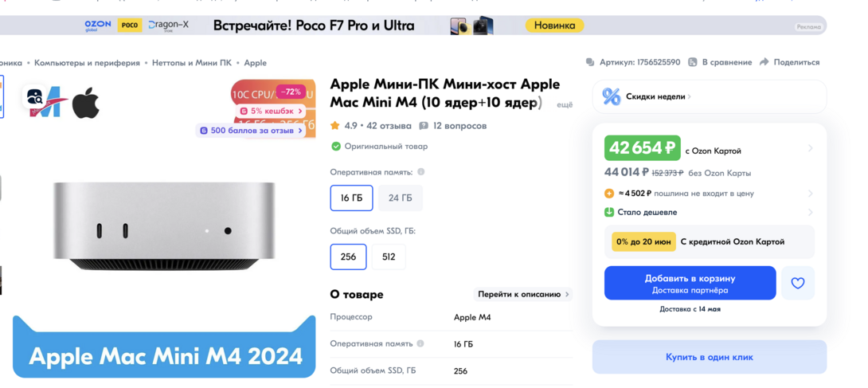This screenshot has height=388, width=868.
Task: Open the questions chat bubble icon
Action: coord(424,126)
